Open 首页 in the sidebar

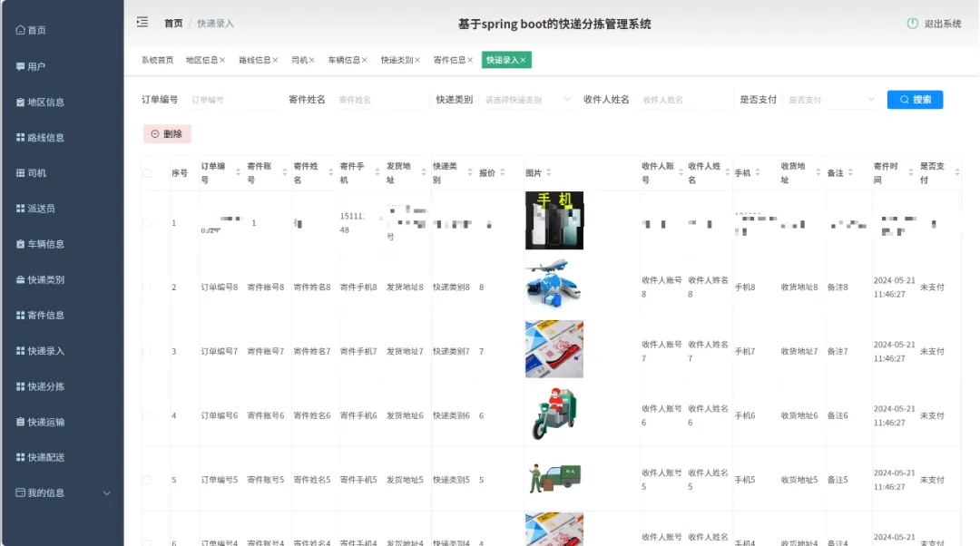click(x=31, y=30)
